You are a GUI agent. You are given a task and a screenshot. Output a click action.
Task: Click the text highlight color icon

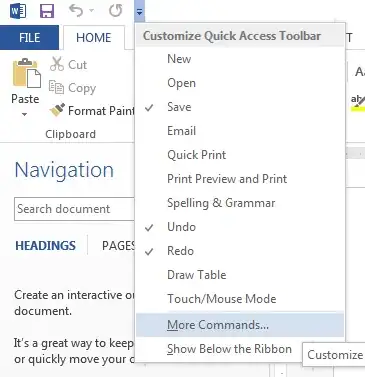(358, 102)
